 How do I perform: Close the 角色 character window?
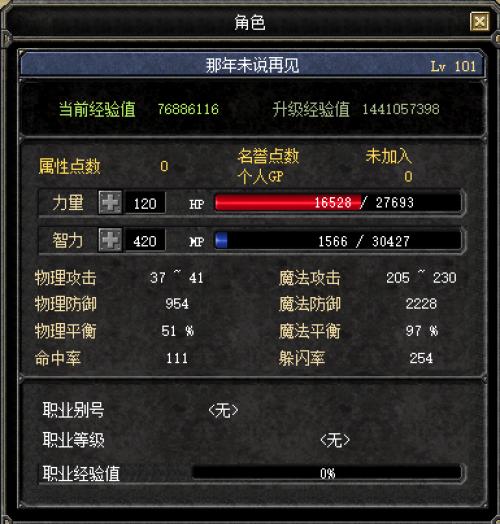coord(480,22)
